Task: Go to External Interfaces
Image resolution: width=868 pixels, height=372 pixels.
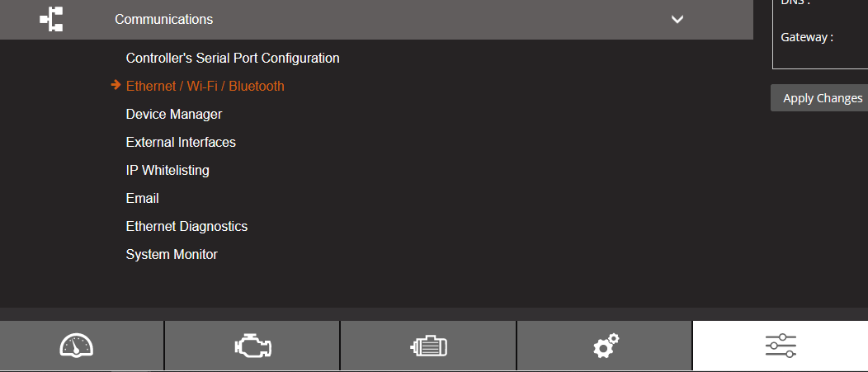Action: pyautogui.click(x=181, y=142)
